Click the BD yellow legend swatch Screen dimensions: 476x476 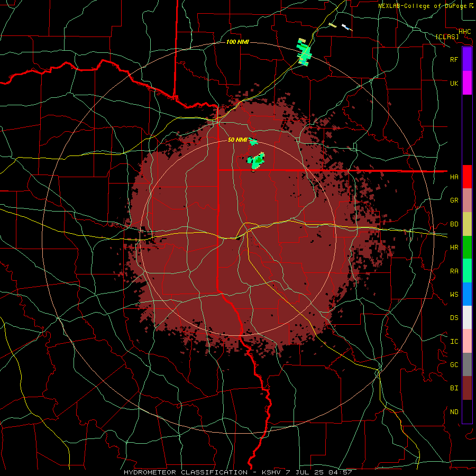click(x=467, y=224)
